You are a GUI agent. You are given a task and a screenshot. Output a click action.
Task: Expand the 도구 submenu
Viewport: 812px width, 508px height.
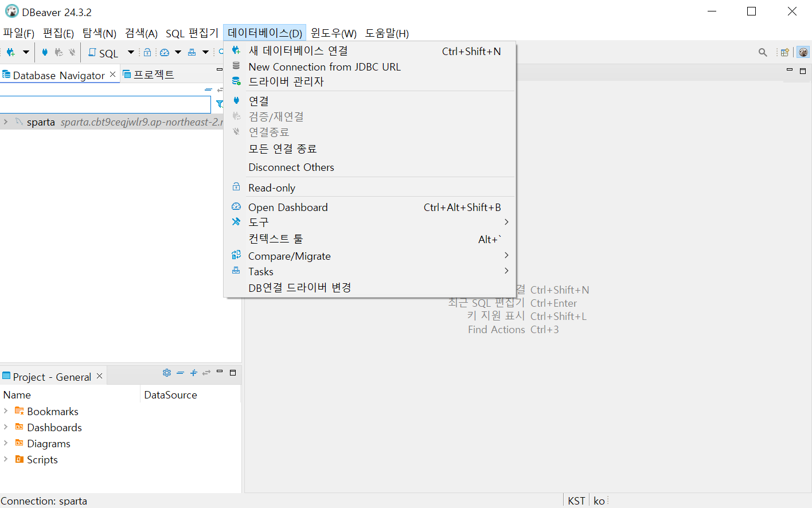tap(370, 222)
